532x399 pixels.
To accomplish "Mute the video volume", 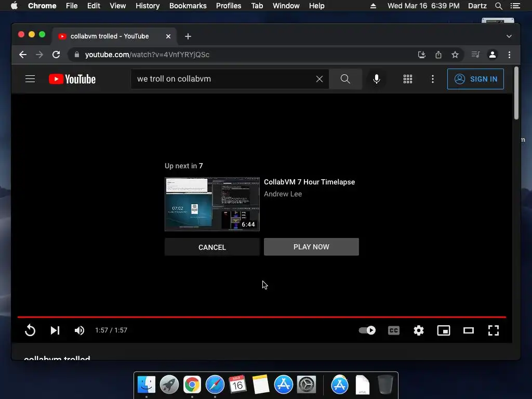I will pos(79,330).
